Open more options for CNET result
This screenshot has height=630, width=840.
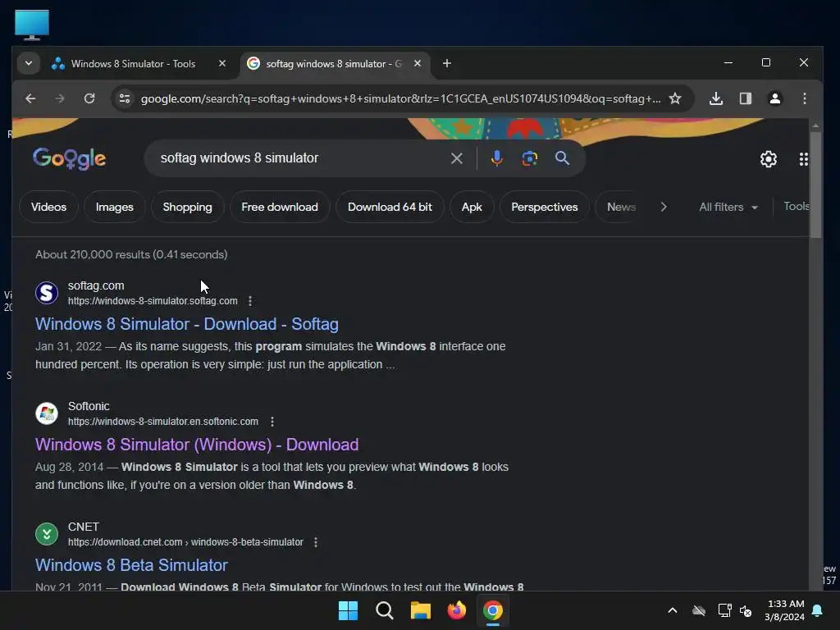point(316,542)
